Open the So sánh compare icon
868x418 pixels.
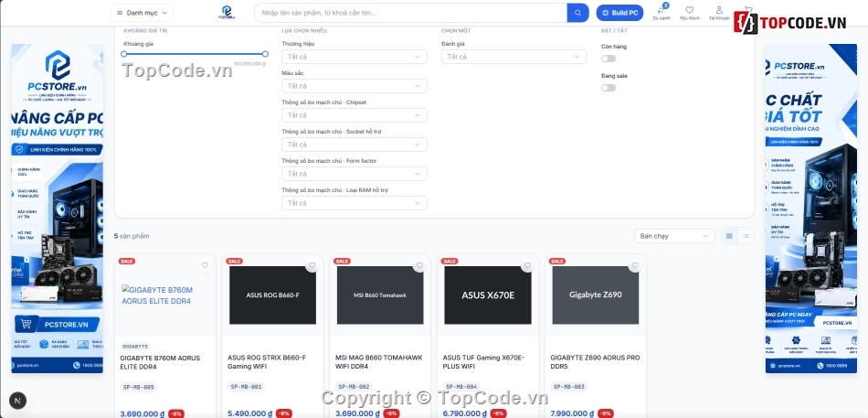pyautogui.click(x=661, y=13)
